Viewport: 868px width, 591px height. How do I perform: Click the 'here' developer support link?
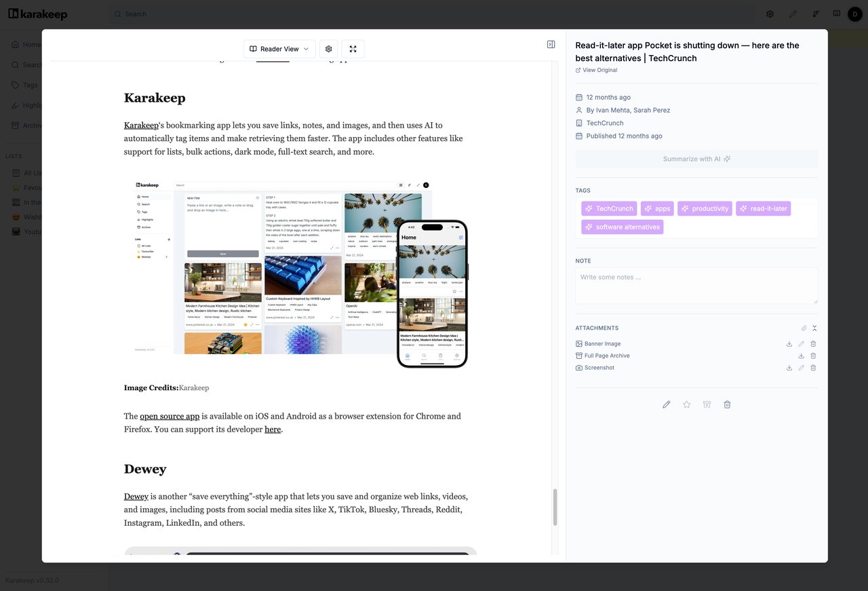(x=273, y=430)
